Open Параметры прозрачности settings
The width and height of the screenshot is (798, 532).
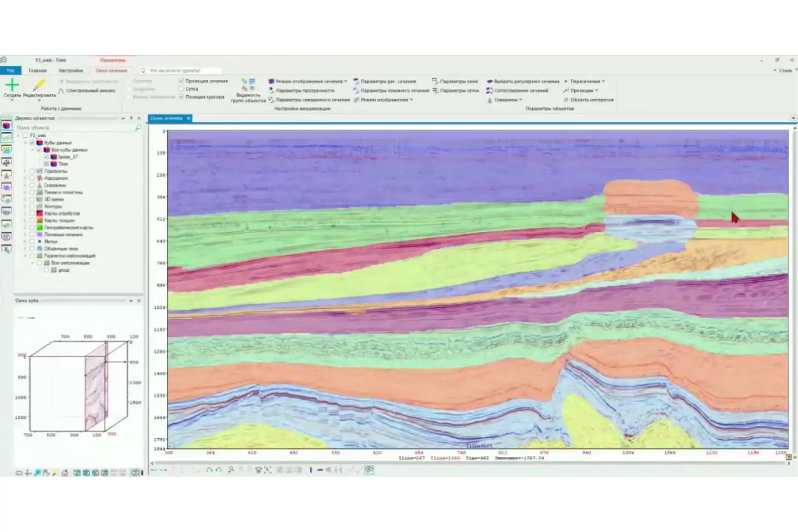304,91
